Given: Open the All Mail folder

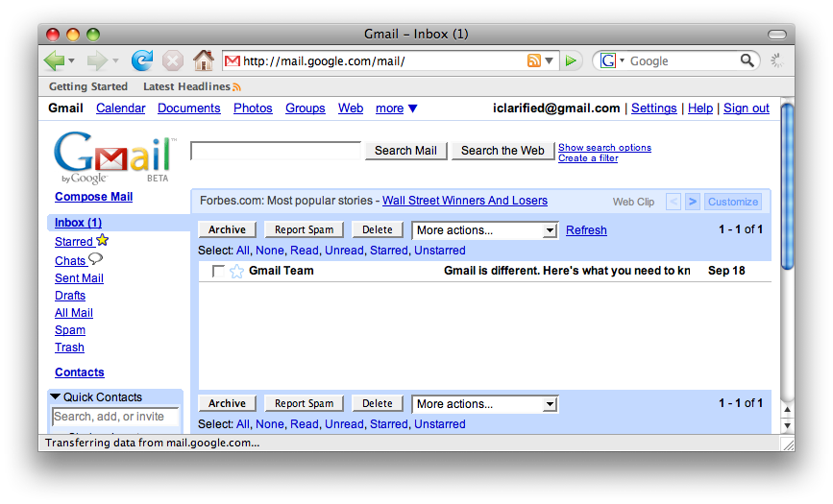Looking at the screenshot, I should pos(74,313).
